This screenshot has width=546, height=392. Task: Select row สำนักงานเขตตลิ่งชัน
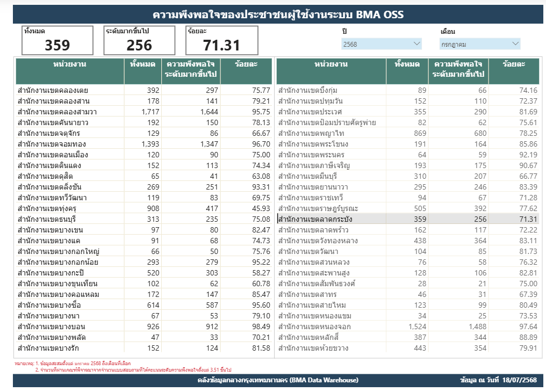tap(144, 187)
